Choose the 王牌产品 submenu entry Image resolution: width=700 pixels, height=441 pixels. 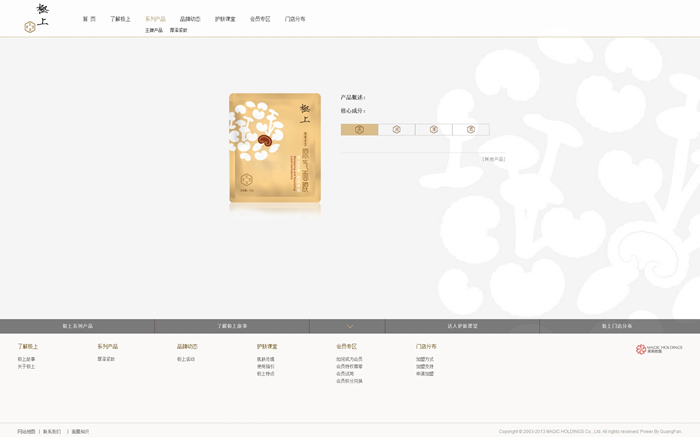pyautogui.click(x=154, y=30)
